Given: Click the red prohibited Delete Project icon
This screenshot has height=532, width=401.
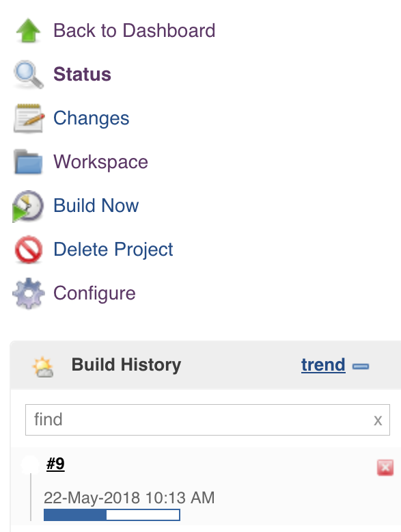Looking at the screenshot, I should pyautogui.click(x=29, y=250).
